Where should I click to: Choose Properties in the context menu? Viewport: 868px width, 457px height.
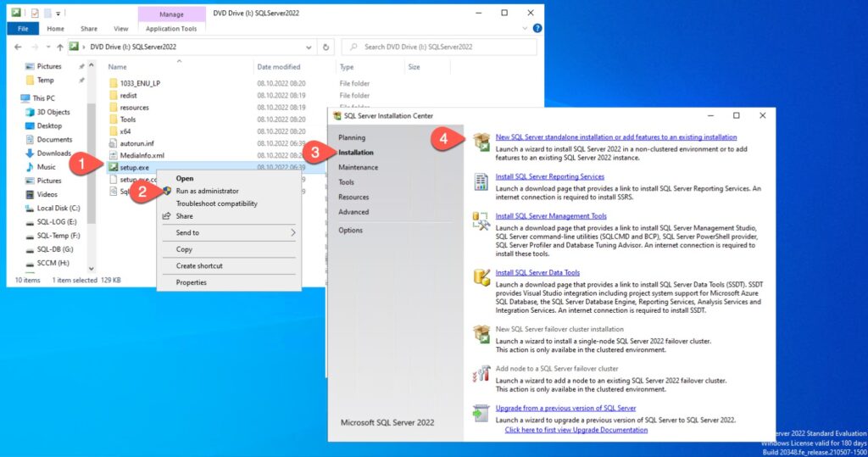pyautogui.click(x=191, y=282)
